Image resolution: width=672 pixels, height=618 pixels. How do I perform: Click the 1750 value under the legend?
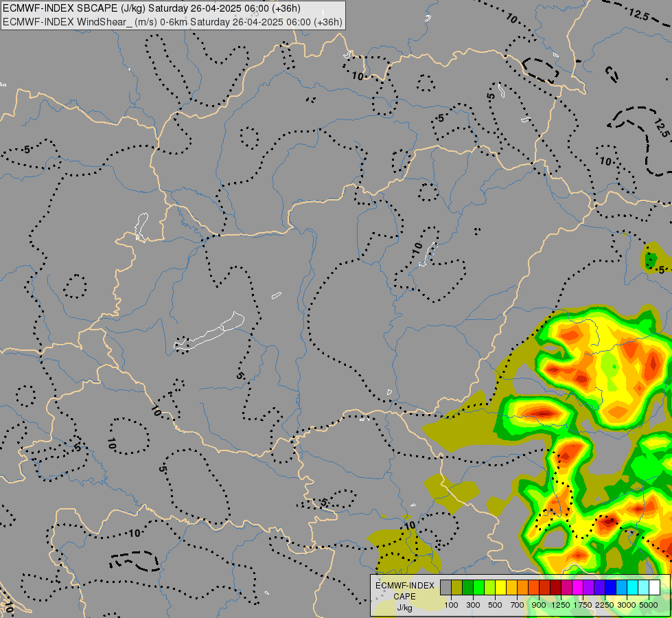[583, 605]
